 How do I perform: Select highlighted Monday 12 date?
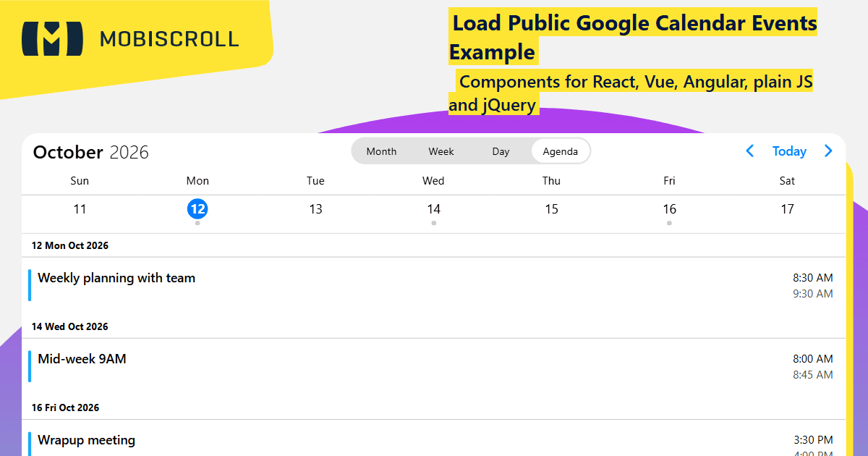tap(197, 209)
